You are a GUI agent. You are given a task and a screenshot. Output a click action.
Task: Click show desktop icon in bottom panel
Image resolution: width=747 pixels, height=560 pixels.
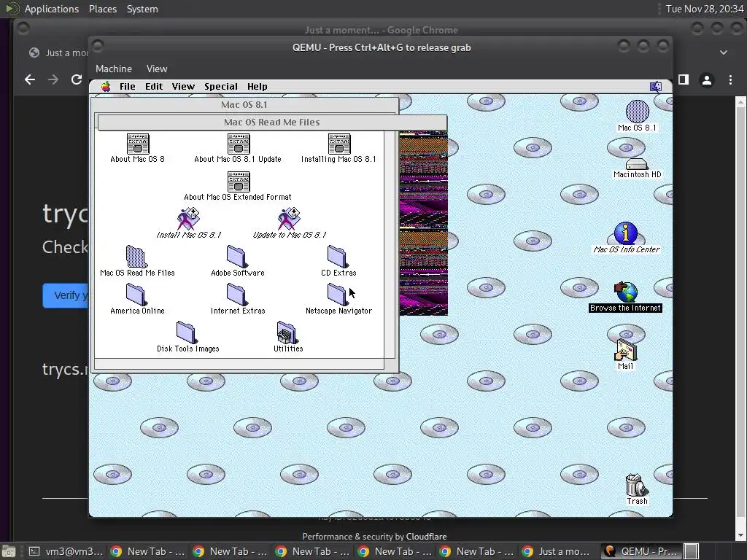click(x=8, y=551)
